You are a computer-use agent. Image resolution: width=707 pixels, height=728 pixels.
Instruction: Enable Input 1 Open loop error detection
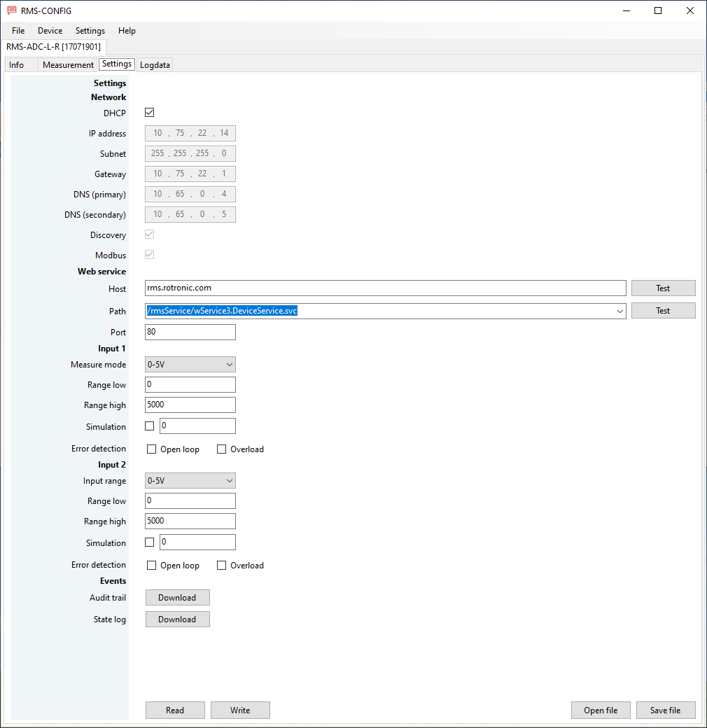click(x=151, y=449)
